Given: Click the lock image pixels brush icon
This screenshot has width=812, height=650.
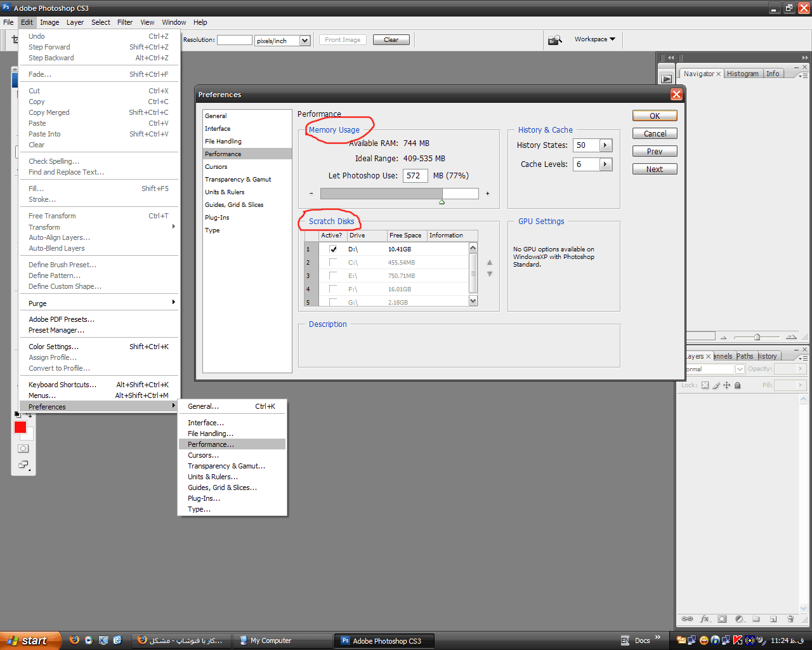Looking at the screenshot, I should (716, 385).
